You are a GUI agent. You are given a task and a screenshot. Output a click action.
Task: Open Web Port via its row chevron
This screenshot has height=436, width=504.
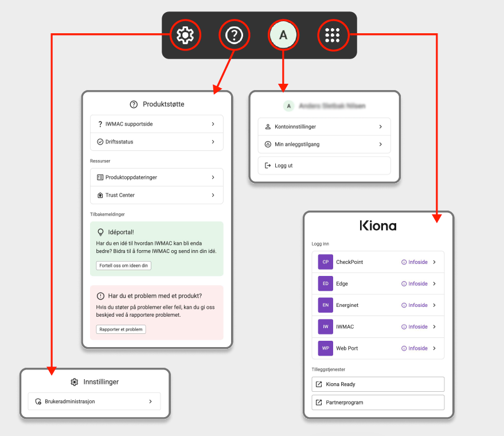(x=434, y=348)
